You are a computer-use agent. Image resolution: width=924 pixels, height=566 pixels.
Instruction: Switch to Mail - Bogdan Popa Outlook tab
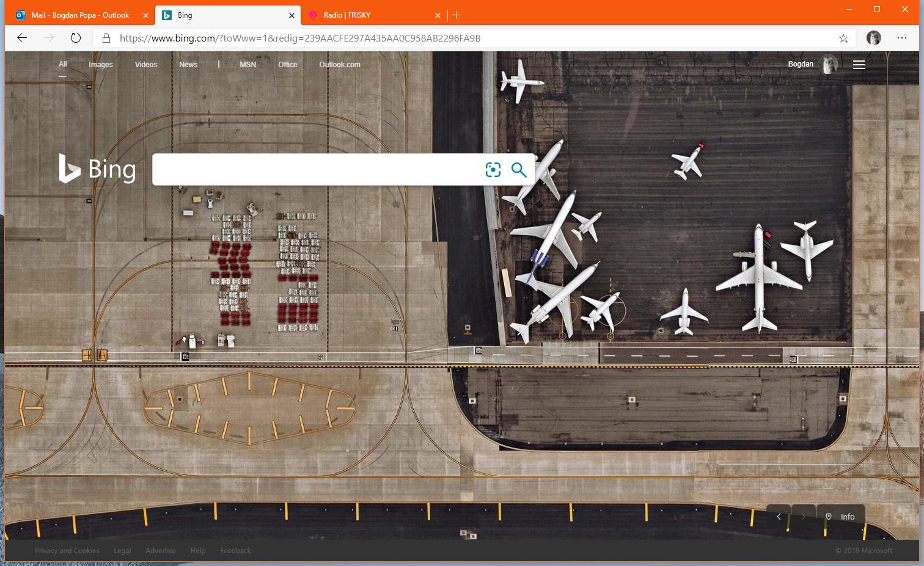pyautogui.click(x=79, y=15)
